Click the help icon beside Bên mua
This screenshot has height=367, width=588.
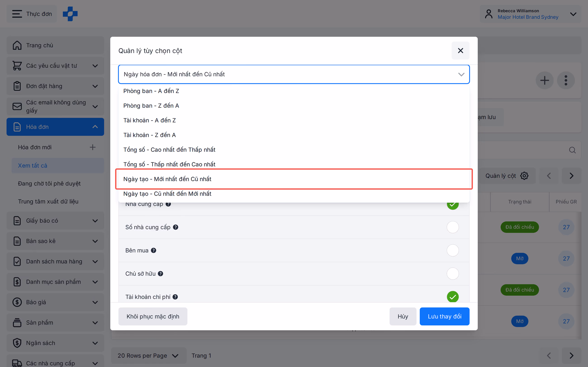(x=154, y=250)
